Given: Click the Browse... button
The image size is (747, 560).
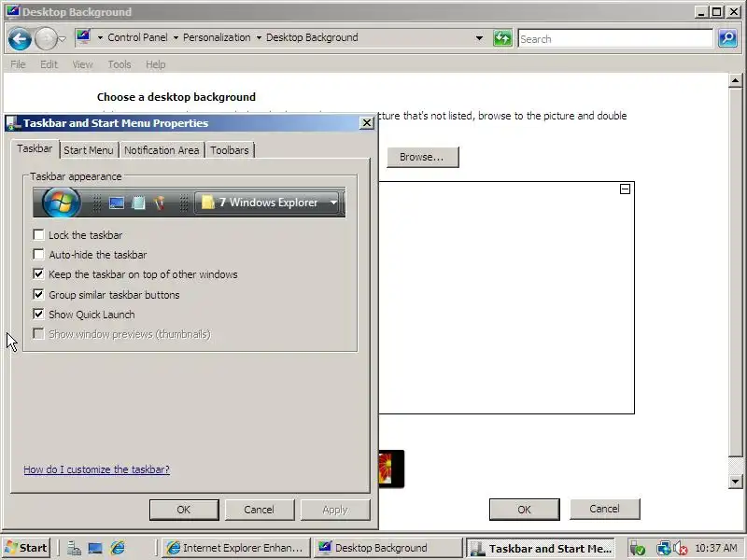Looking at the screenshot, I should click(x=423, y=157).
